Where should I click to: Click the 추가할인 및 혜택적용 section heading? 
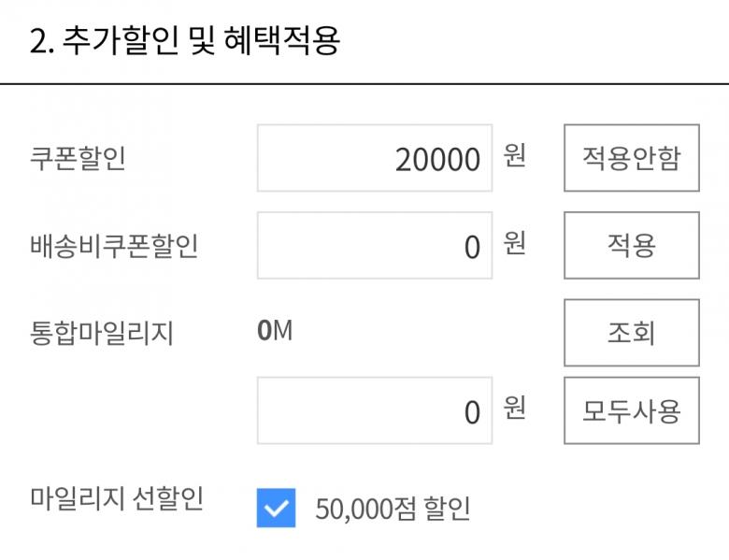pyautogui.click(x=184, y=42)
